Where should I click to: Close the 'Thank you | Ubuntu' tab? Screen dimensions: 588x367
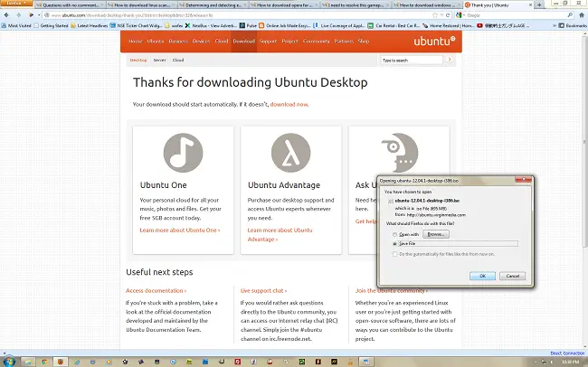[530, 5]
